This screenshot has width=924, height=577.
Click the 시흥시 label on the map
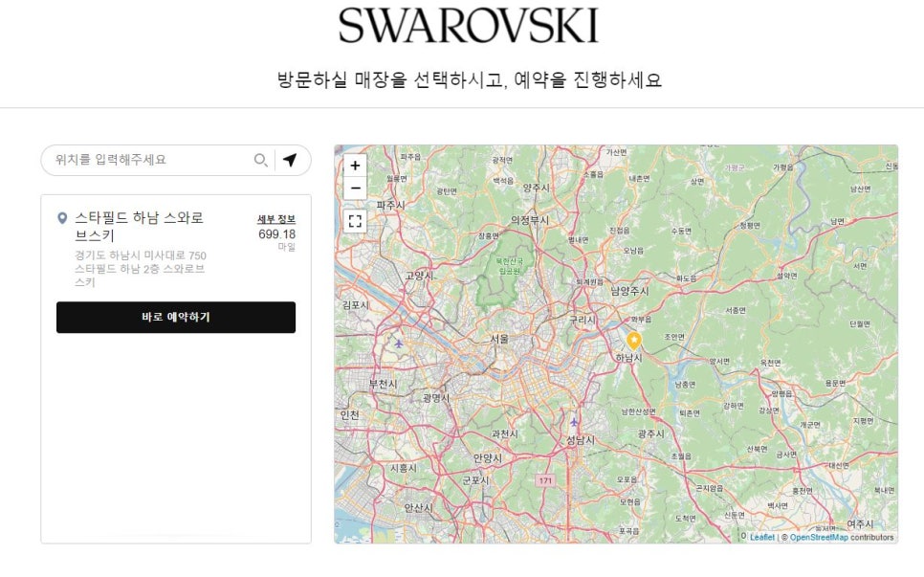403,468
